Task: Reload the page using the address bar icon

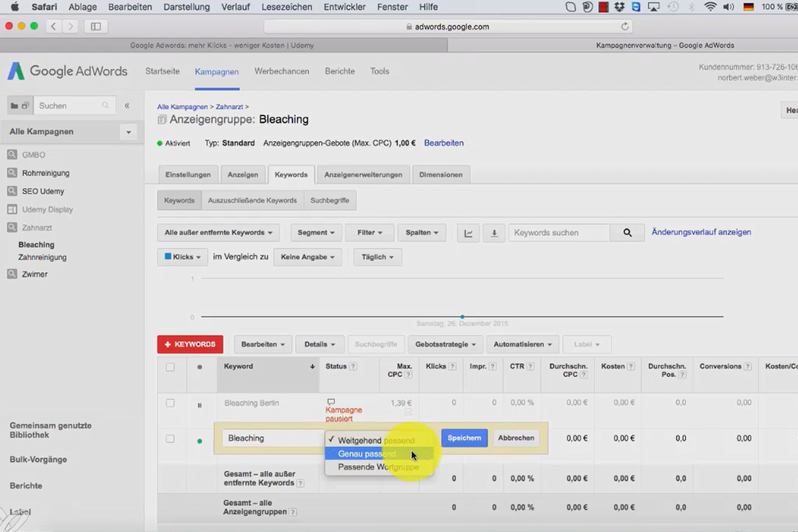Action: [x=624, y=27]
